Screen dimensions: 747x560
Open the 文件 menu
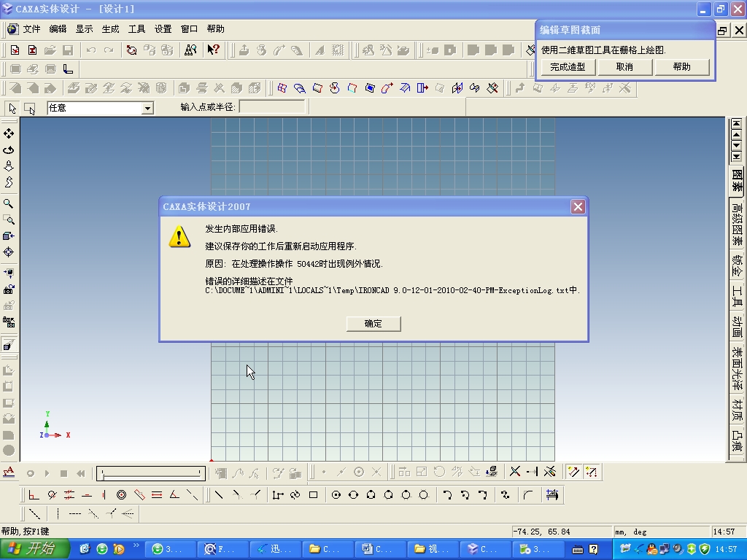click(x=31, y=29)
